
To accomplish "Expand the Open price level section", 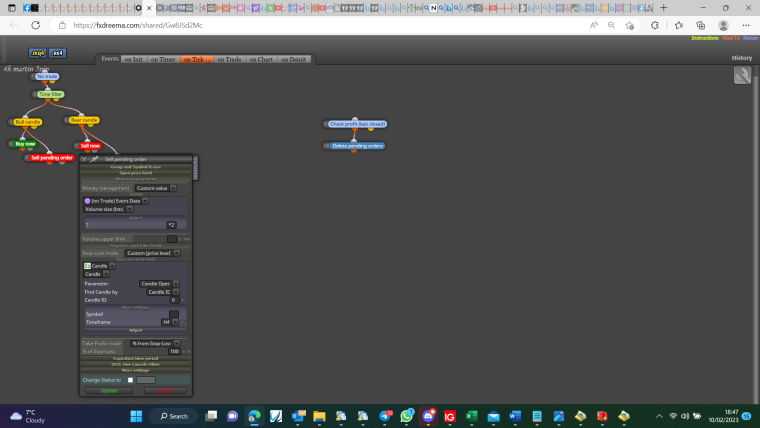I will coord(136,173).
